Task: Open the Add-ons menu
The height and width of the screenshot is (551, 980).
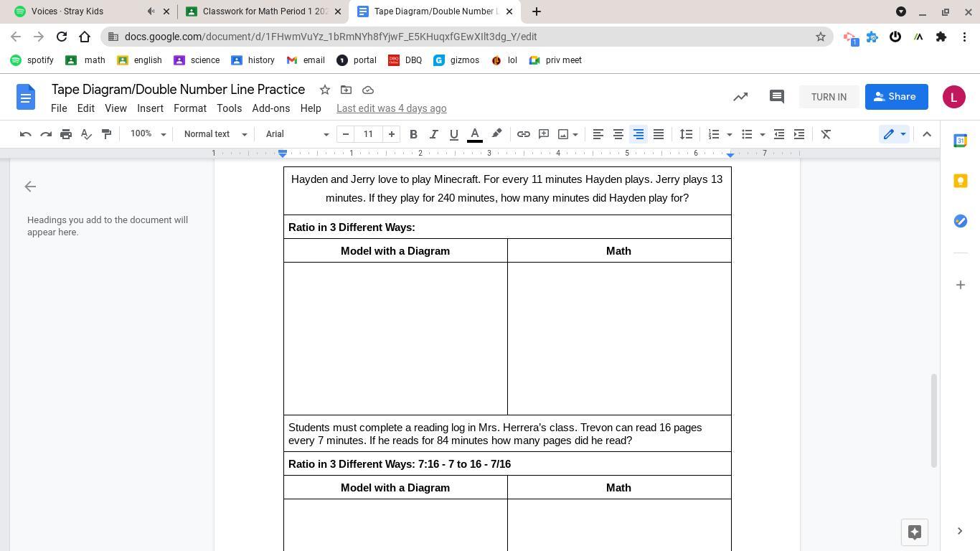Action: [x=271, y=108]
